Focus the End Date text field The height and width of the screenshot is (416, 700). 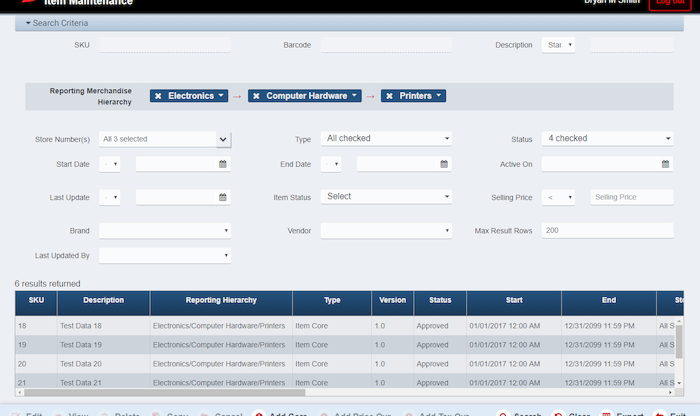(398, 164)
